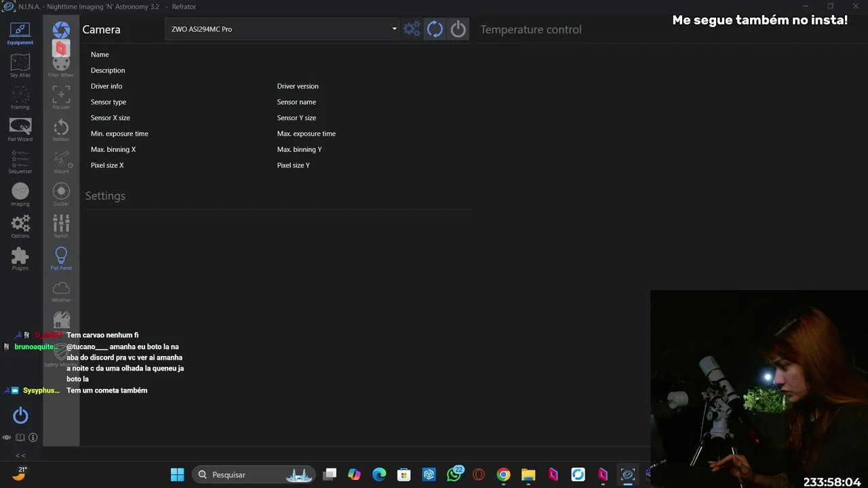The width and height of the screenshot is (868, 488).
Task: Click the 'Description' label
Action: [108, 70]
